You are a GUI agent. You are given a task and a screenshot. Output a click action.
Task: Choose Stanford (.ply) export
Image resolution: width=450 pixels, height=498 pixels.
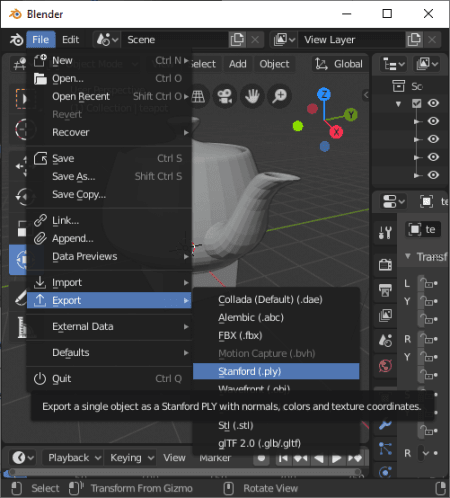coord(276,371)
